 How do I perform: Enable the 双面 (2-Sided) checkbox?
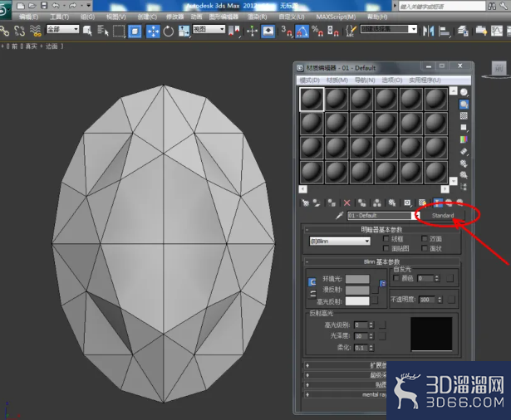[x=425, y=239]
